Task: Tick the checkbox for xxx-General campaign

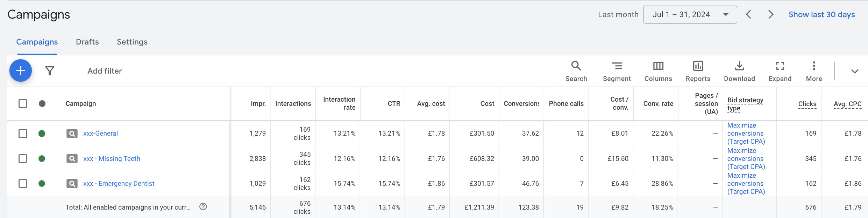Action: [23, 134]
